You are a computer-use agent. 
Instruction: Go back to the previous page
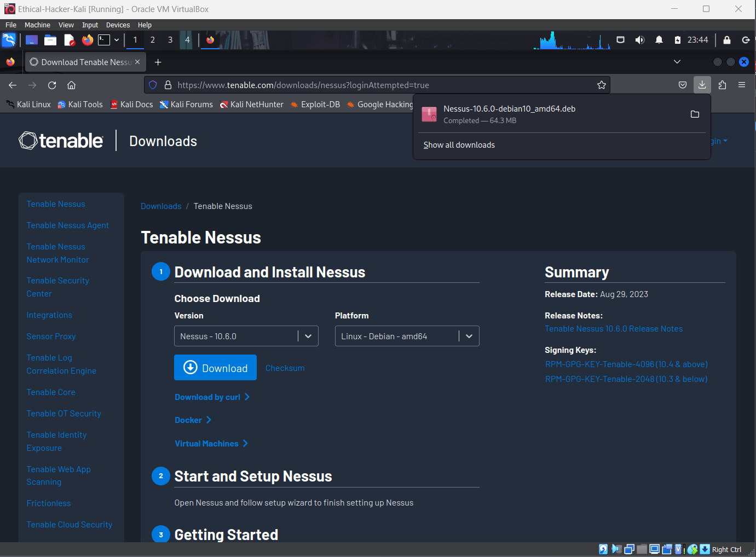point(13,85)
